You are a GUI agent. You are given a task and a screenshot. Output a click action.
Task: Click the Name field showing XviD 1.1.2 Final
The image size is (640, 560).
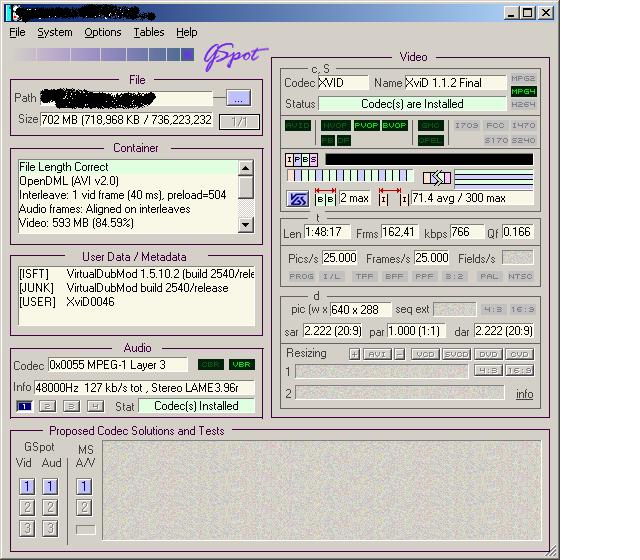[x=456, y=83]
